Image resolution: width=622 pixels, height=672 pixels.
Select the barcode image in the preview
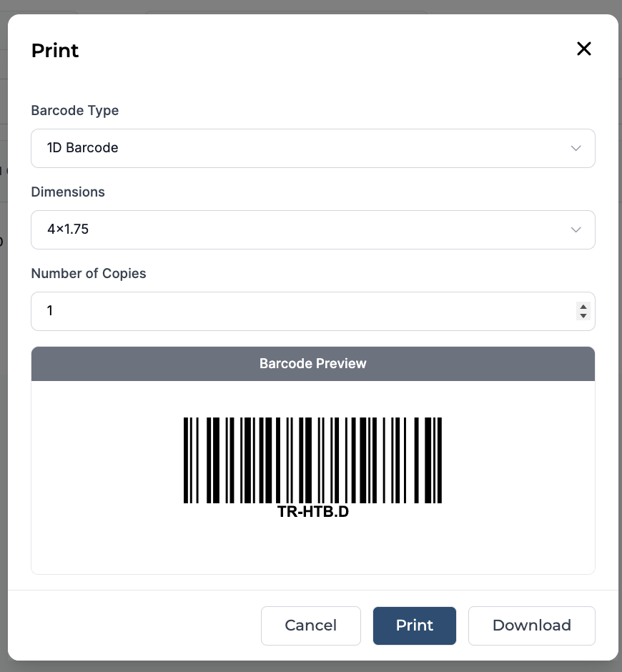312,460
